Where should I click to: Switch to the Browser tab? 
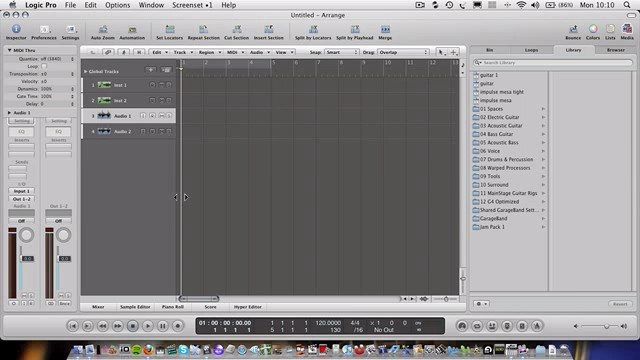click(x=616, y=50)
